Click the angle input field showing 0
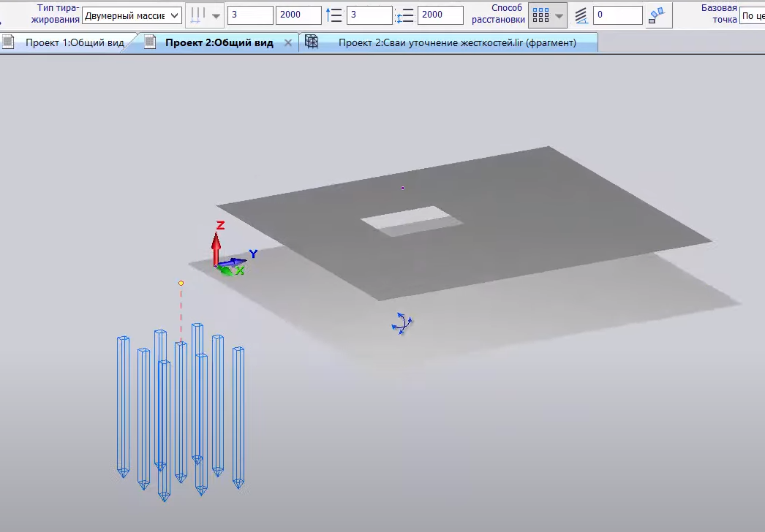765x532 pixels. click(x=617, y=15)
